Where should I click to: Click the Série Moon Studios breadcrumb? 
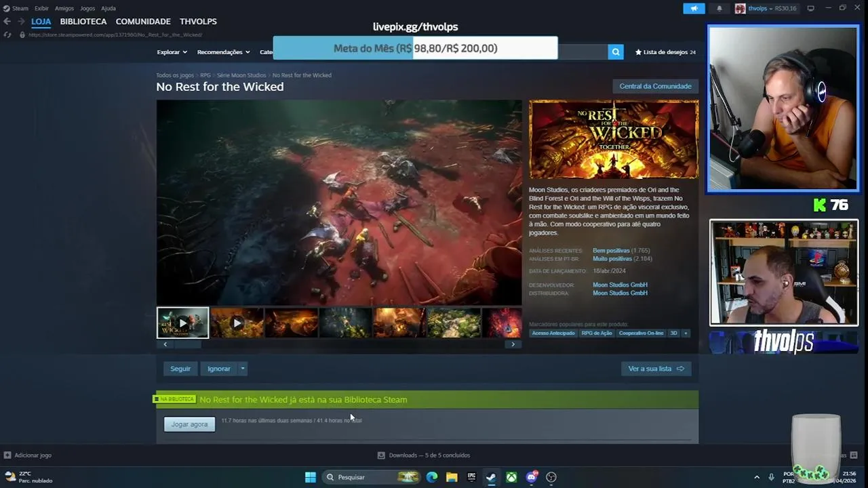(x=241, y=75)
